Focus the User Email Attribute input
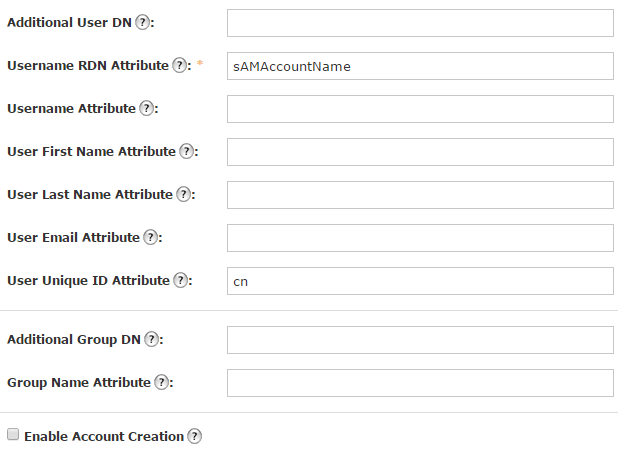The width and height of the screenshot is (618, 458). 420,238
